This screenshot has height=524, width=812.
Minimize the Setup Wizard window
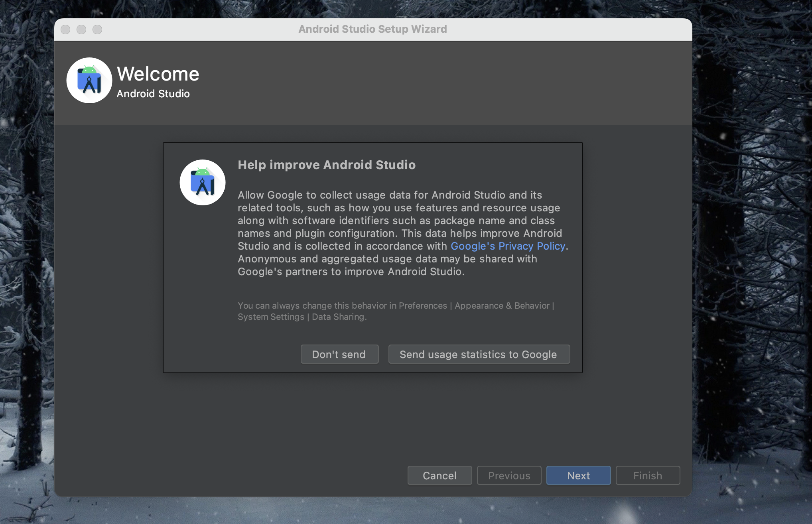point(81,30)
